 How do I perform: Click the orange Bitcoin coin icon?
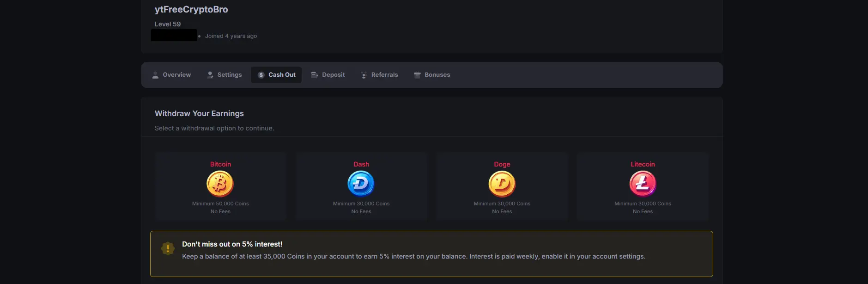[220, 184]
